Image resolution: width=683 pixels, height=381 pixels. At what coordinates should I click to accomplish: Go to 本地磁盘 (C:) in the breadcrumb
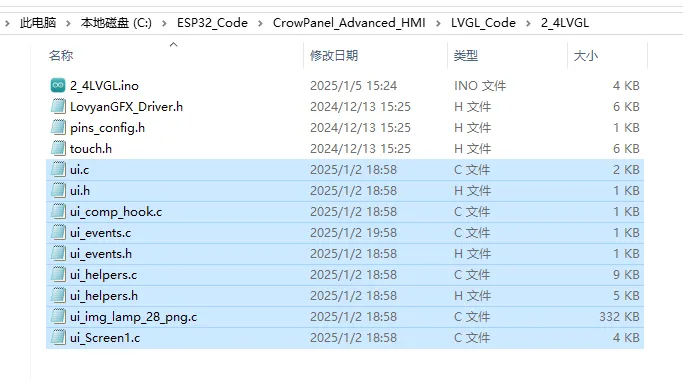click(116, 23)
